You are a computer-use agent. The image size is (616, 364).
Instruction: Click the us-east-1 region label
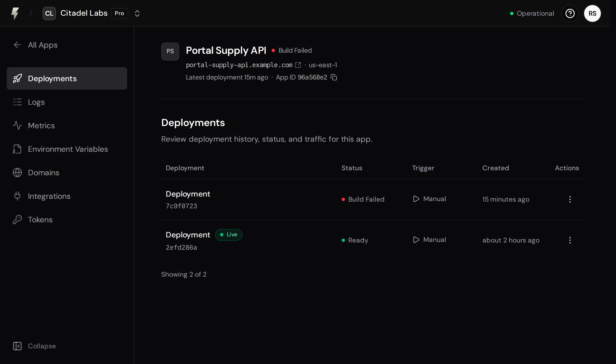(323, 65)
